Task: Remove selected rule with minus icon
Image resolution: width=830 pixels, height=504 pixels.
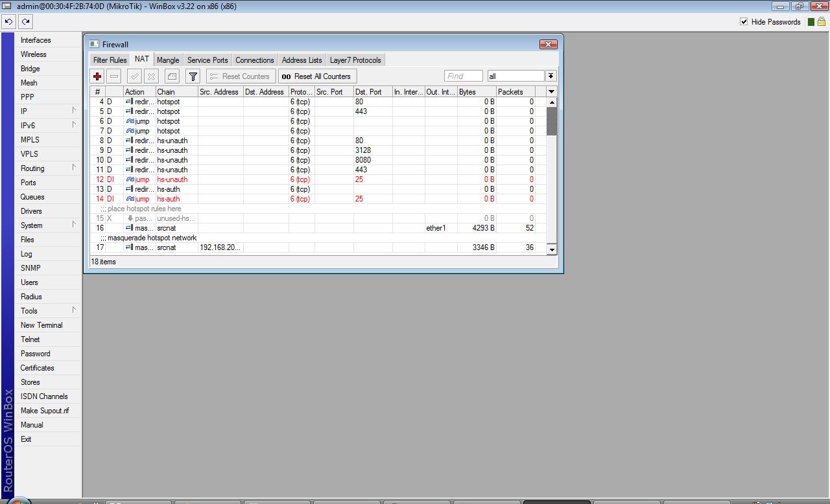Action: (114, 76)
